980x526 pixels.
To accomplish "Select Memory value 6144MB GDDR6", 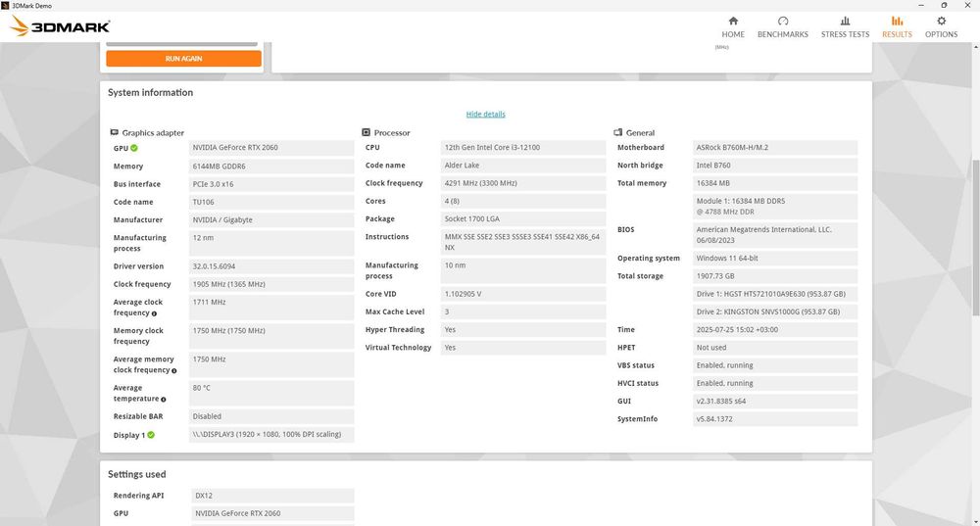I will [271, 167].
